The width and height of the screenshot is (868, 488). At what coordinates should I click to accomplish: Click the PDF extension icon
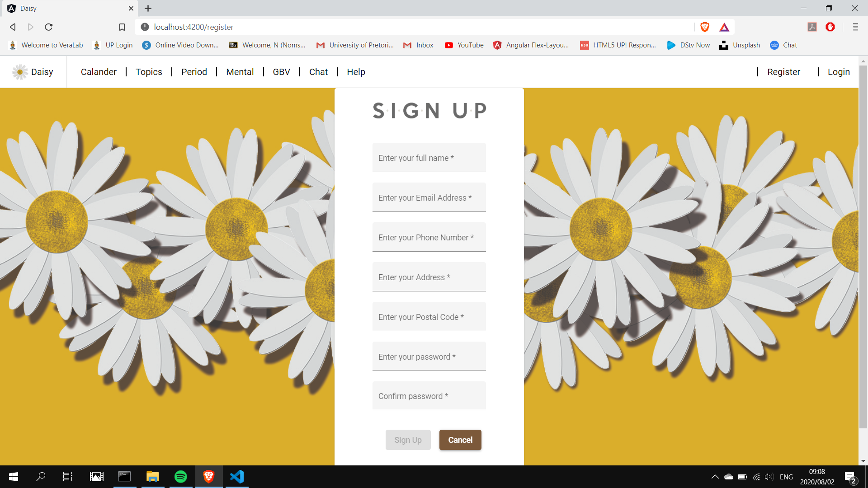[812, 27]
